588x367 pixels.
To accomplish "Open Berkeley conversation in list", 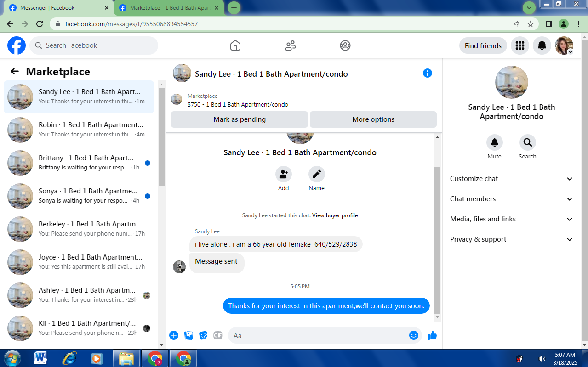I will point(79,229).
